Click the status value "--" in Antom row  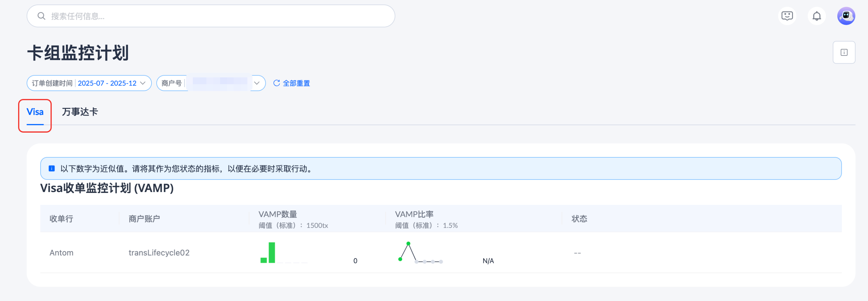(x=577, y=253)
